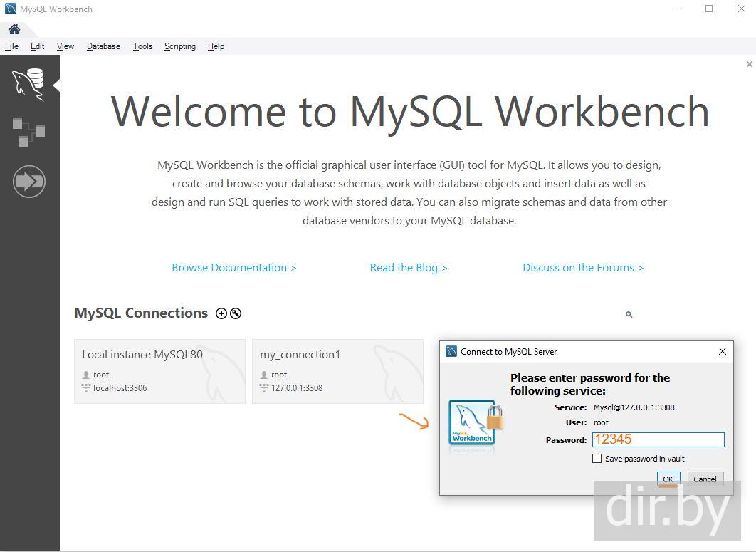Screen dimensions: 756x552
Task: Enable Save password in vault checkbox
Action: click(597, 459)
